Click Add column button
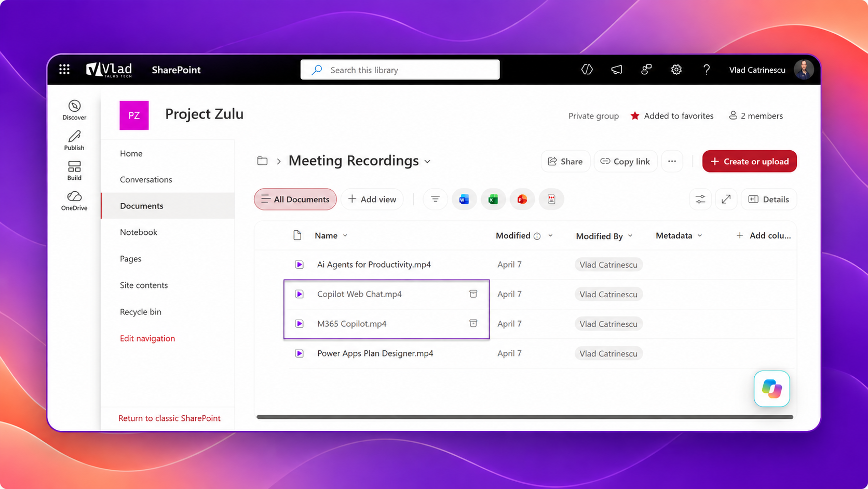This screenshot has width=868, height=489. click(x=764, y=235)
